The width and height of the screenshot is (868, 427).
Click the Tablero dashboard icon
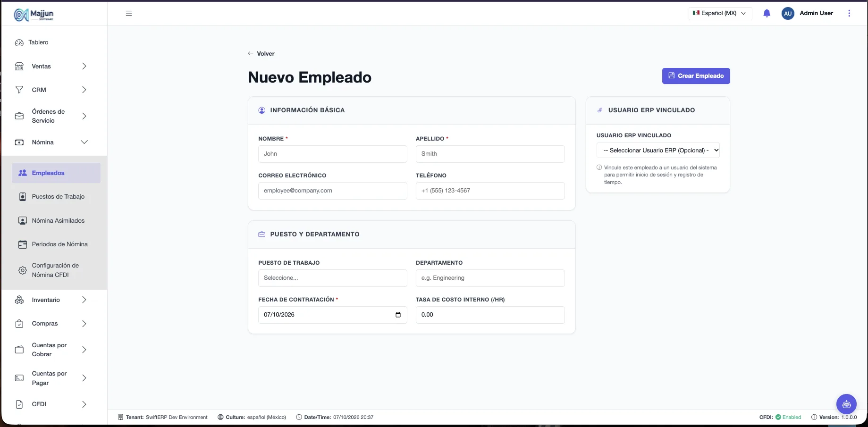point(19,42)
